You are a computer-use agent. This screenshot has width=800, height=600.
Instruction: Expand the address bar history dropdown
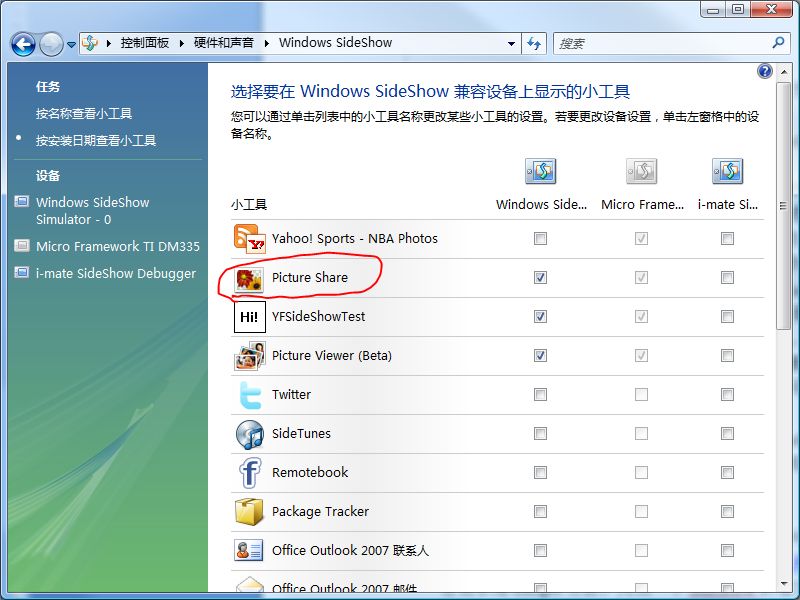click(x=511, y=43)
